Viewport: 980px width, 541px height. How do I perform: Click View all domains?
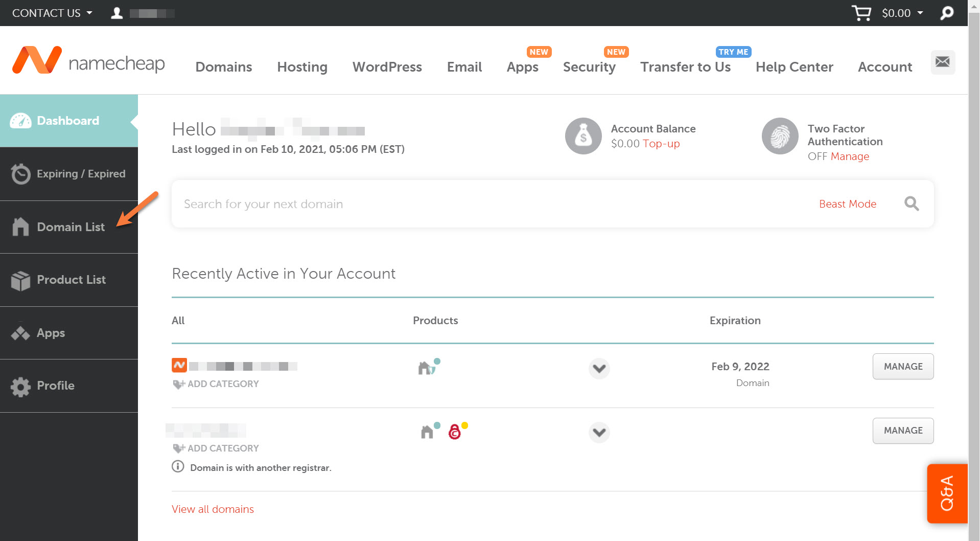tap(213, 509)
